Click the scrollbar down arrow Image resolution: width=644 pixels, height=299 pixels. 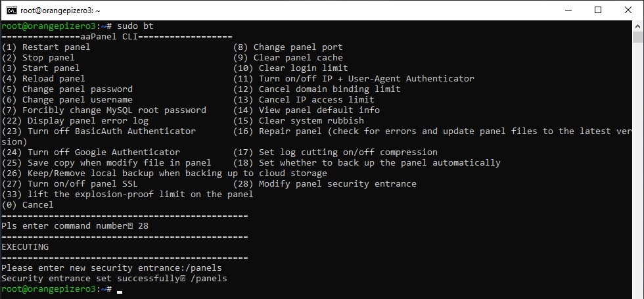click(639, 294)
